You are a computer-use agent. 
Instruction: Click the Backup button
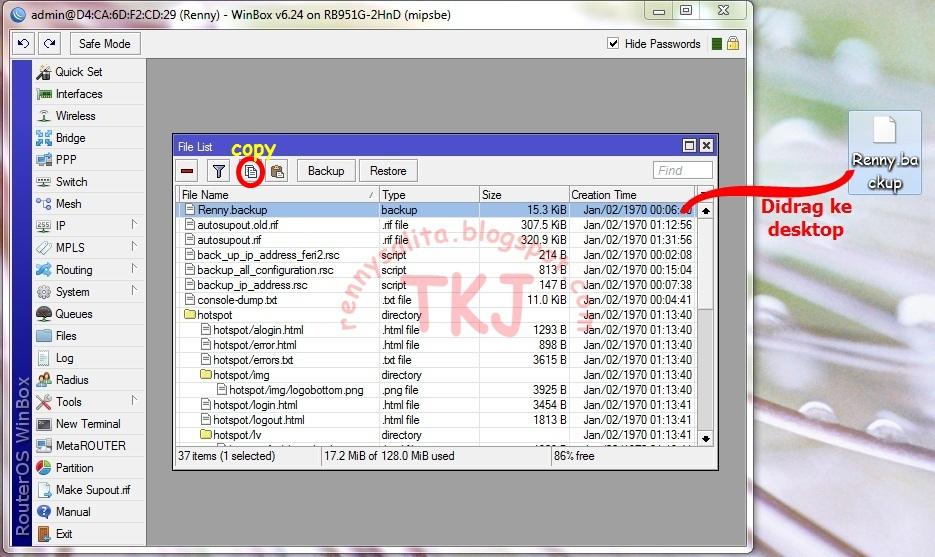pos(326,171)
